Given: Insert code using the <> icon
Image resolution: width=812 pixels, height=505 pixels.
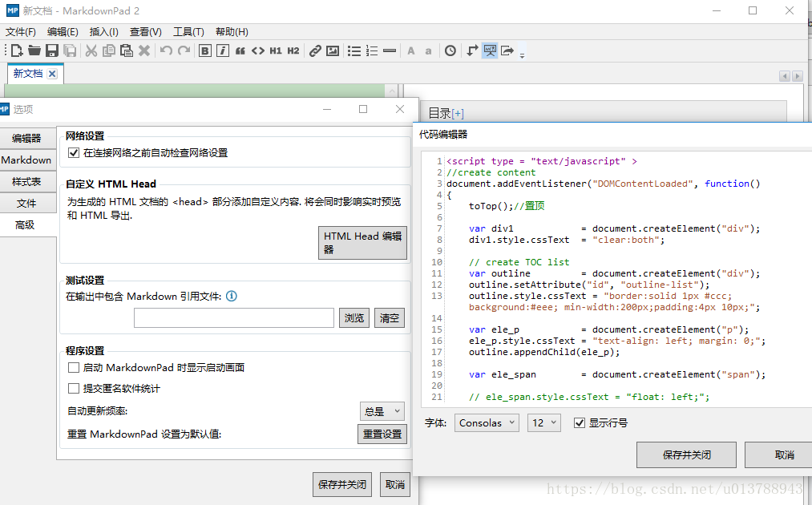Looking at the screenshot, I should pyautogui.click(x=258, y=50).
